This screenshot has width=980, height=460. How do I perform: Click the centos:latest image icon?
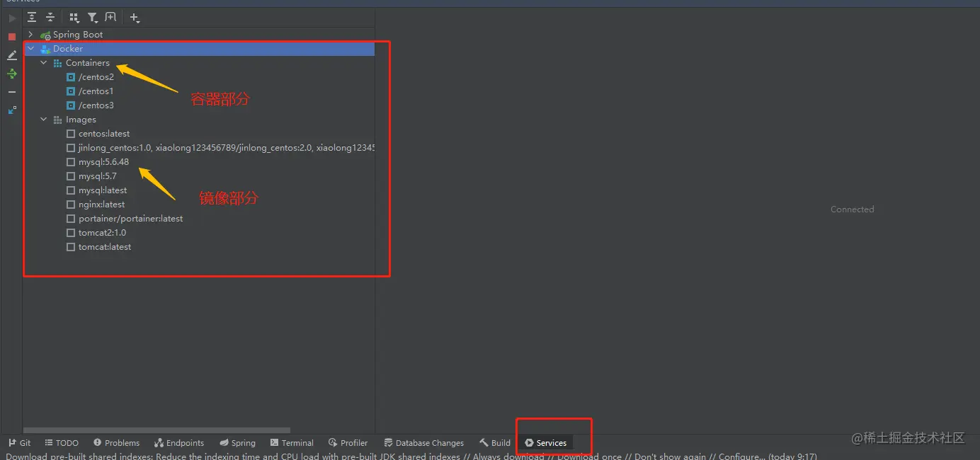pos(71,134)
